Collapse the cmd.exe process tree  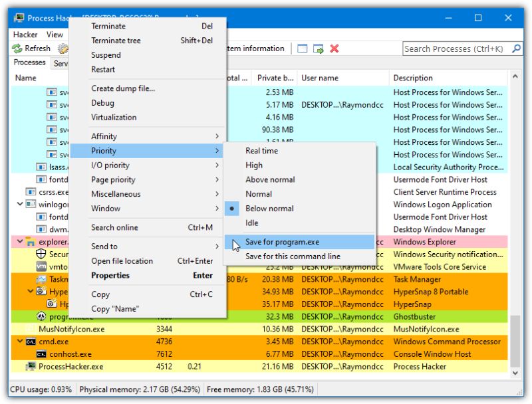(x=20, y=341)
